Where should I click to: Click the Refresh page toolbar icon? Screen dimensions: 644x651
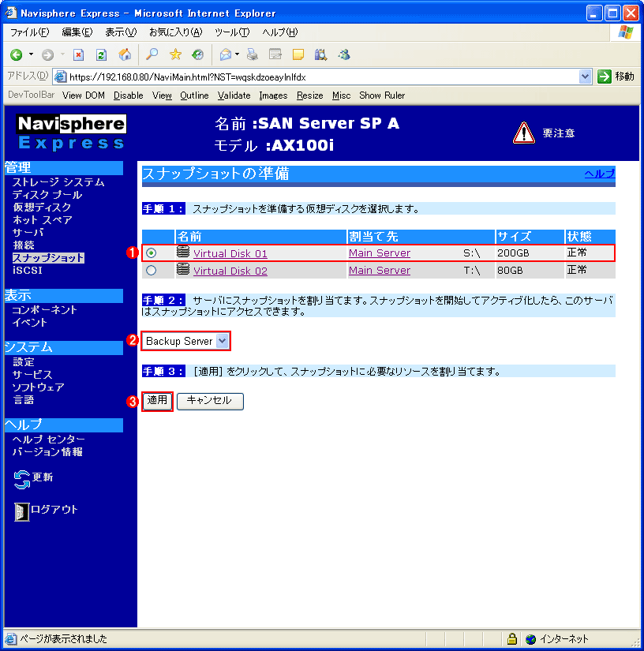coord(101,54)
